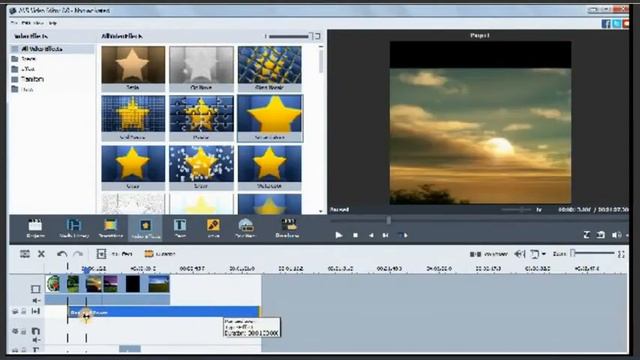Undo the last timeline action
This screenshot has width=640, height=360.
pos(62,254)
